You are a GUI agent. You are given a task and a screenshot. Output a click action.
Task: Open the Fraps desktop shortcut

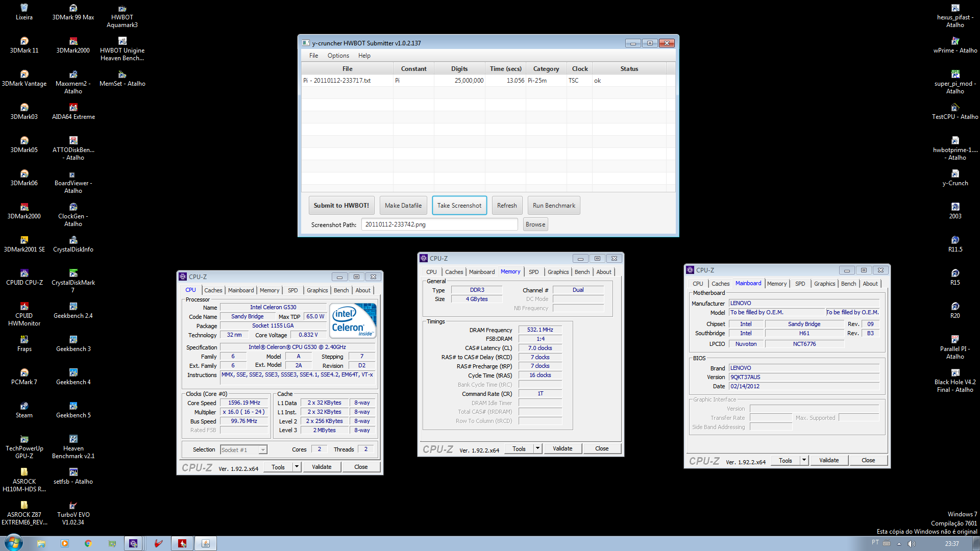(24, 344)
